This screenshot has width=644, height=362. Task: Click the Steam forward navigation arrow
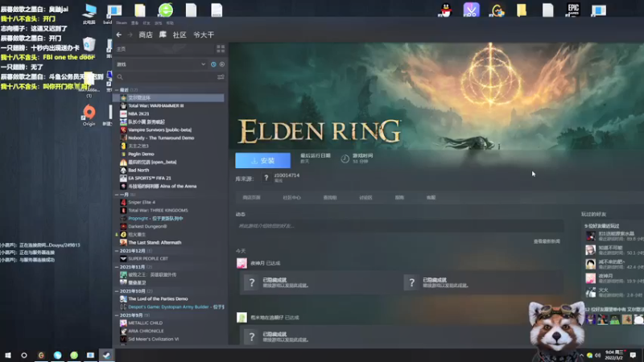[130, 35]
